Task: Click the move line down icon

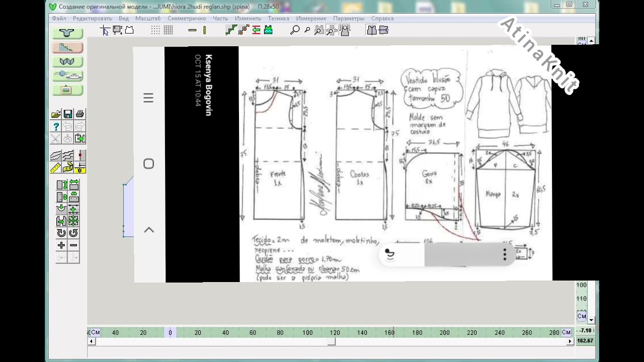Action: tap(73, 209)
